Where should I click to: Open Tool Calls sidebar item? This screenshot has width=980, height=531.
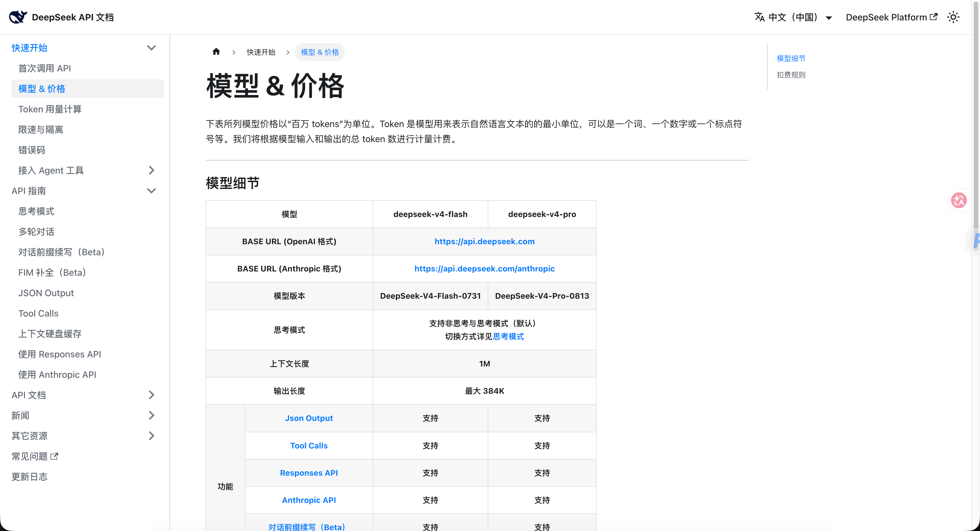pyautogui.click(x=39, y=313)
